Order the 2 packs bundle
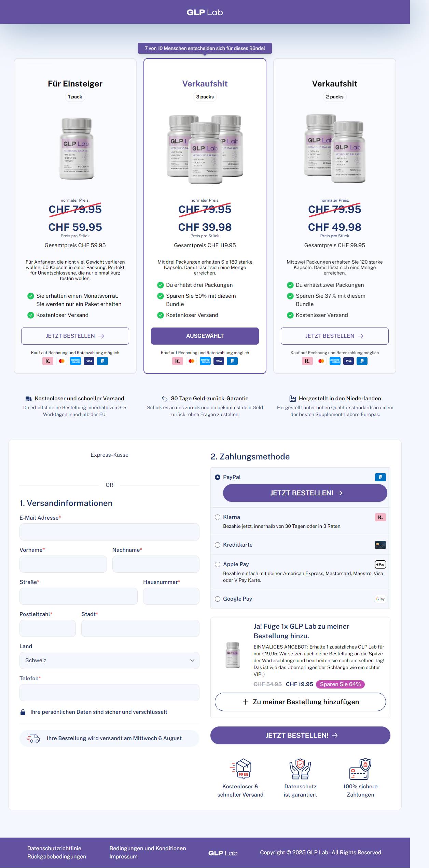This screenshot has height=868, width=429. tap(335, 336)
